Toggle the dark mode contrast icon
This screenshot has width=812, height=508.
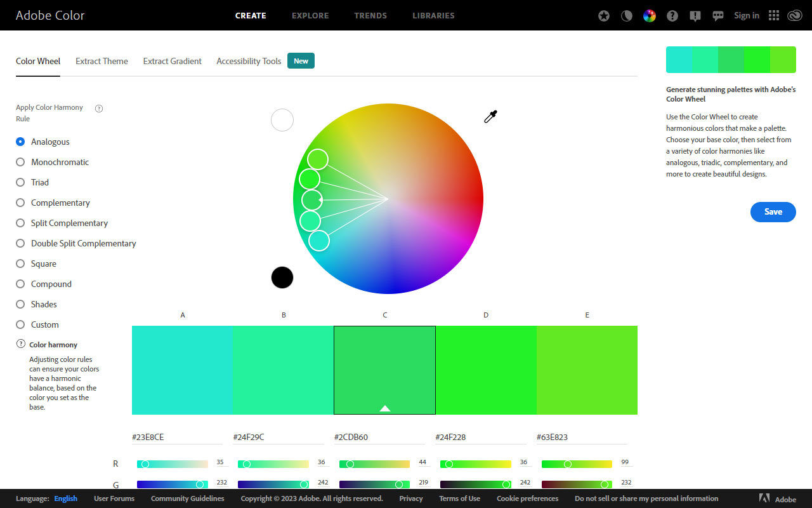(x=627, y=15)
